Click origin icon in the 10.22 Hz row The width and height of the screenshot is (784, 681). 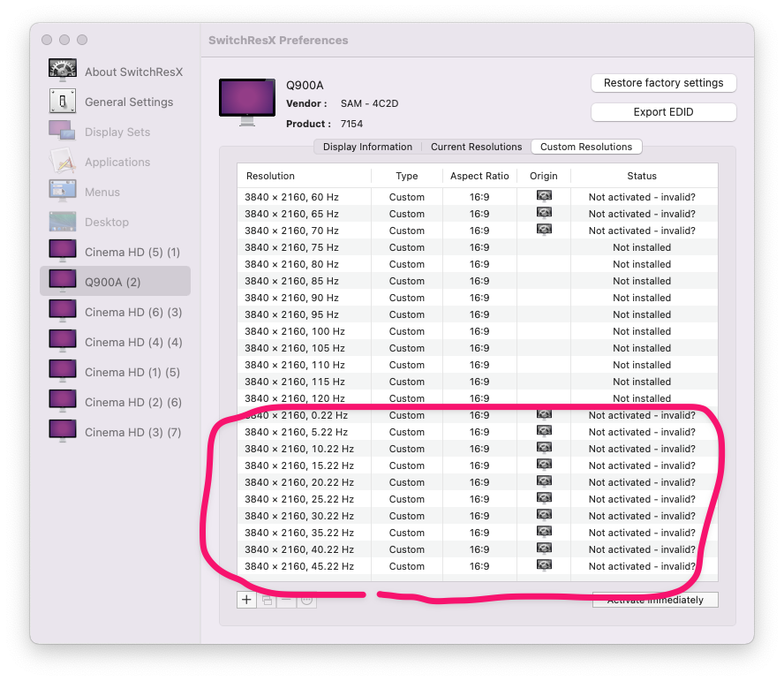[x=544, y=448]
